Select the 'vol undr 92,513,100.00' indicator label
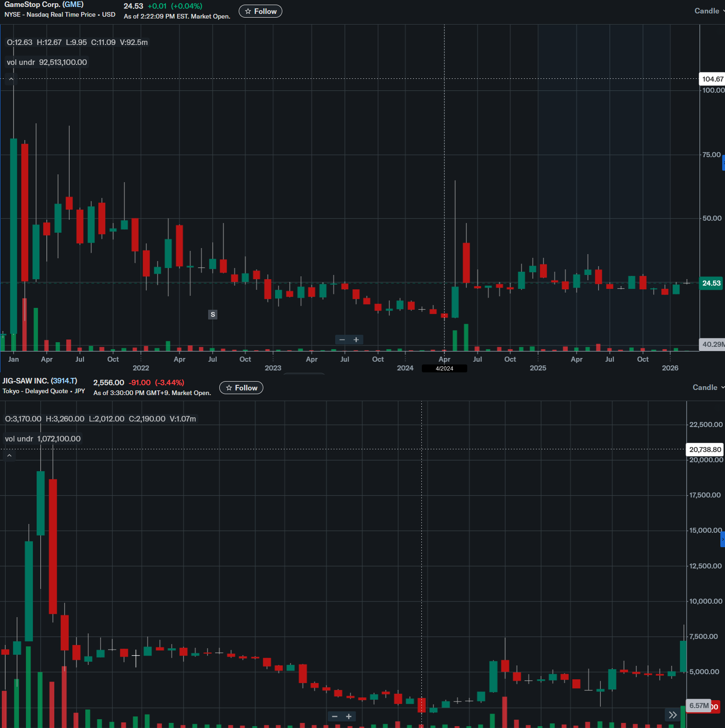This screenshot has width=725, height=728. pyautogui.click(x=47, y=62)
